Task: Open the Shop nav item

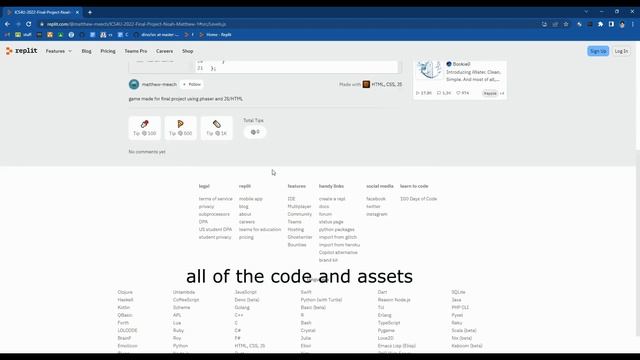Action: point(188,51)
